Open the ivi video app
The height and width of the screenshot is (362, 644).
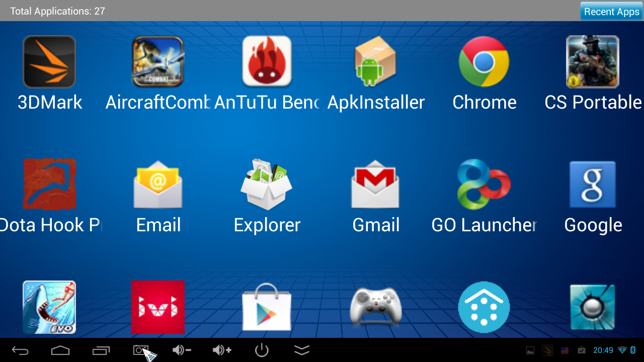click(158, 307)
